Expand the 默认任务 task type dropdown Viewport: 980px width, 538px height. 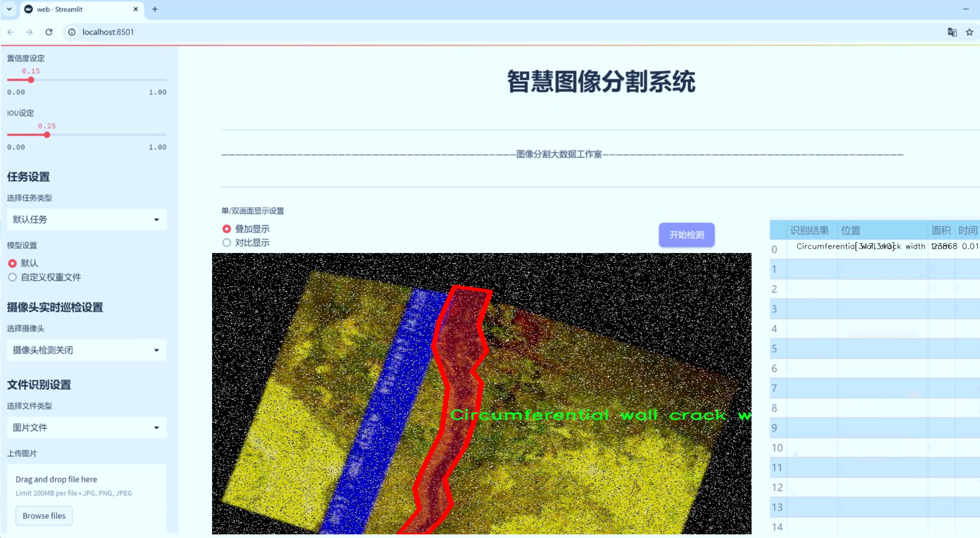click(87, 220)
